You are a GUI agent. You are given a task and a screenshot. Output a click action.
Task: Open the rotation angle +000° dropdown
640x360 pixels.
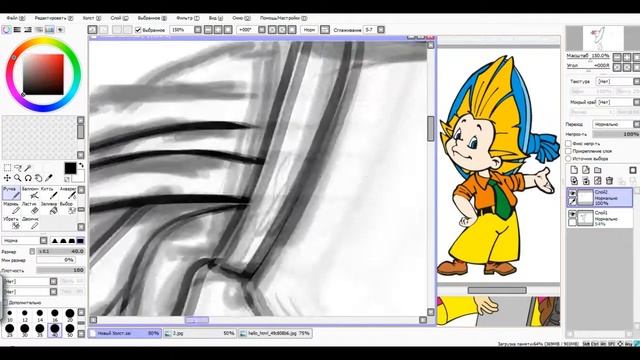pos(262,30)
